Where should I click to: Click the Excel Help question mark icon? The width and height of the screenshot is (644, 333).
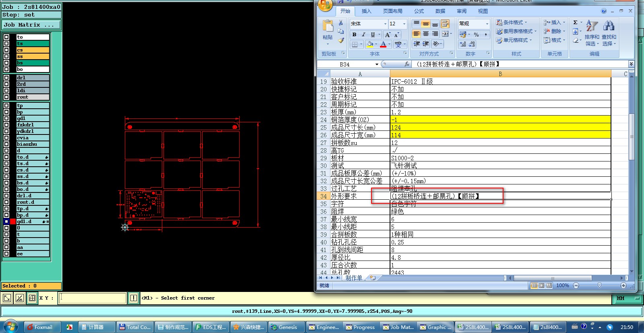pos(604,11)
